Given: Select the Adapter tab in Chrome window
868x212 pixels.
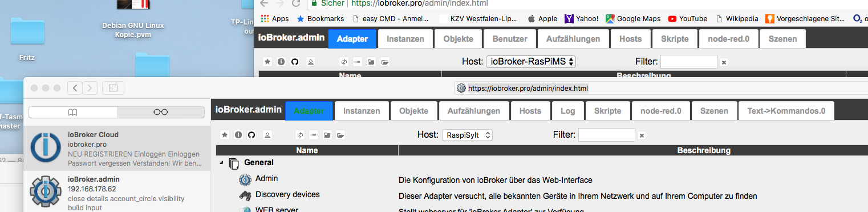Looking at the screenshot, I should 352,39.
